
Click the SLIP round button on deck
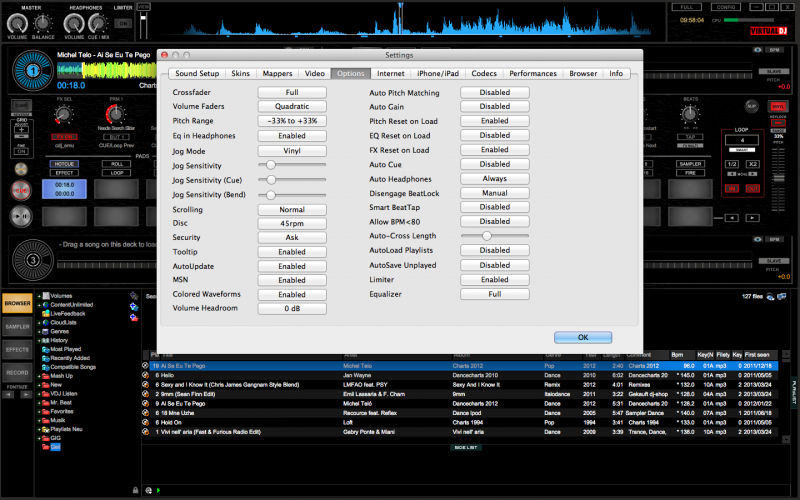pyautogui.click(x=751, y=105)
